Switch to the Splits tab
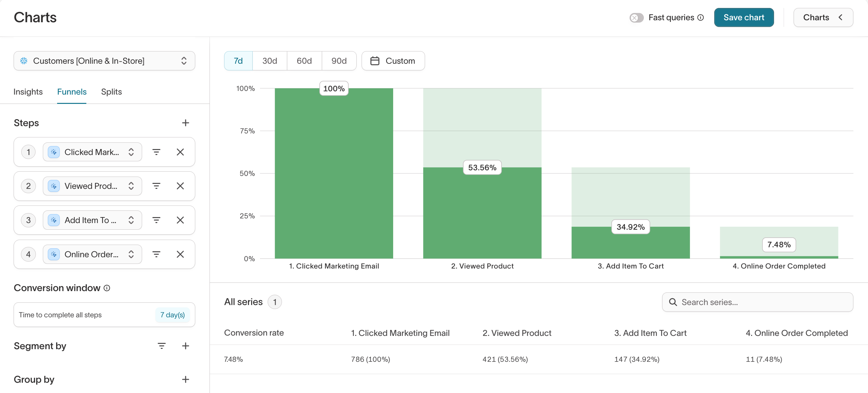 point(111,92)
